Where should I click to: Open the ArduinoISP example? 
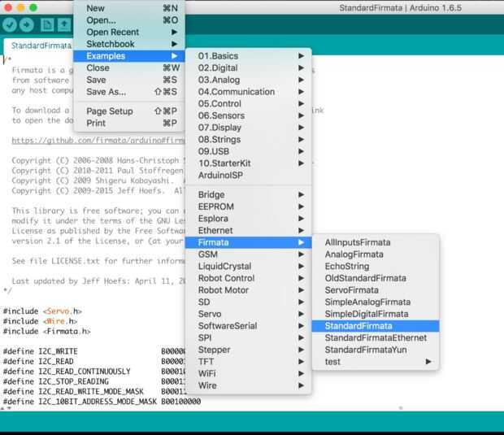tap(248, 175)
